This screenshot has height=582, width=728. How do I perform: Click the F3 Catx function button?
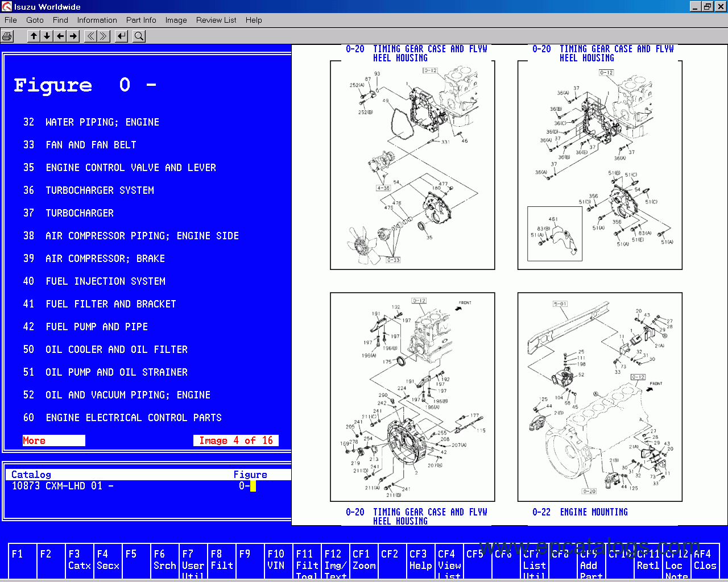click(x=80, y=560)
